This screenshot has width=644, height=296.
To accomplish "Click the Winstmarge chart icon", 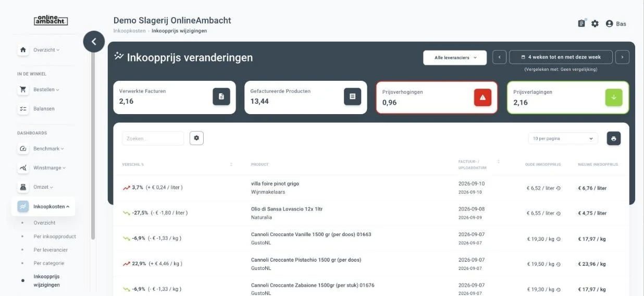I will click(x=23, y=168).
